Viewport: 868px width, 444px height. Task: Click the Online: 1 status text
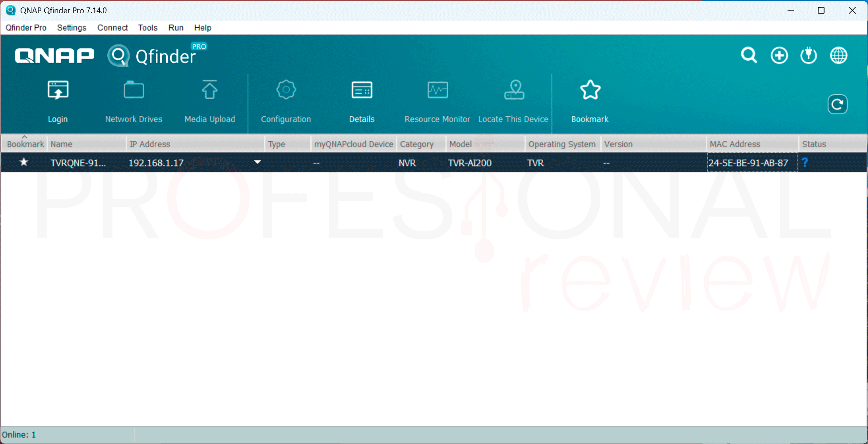19,435
